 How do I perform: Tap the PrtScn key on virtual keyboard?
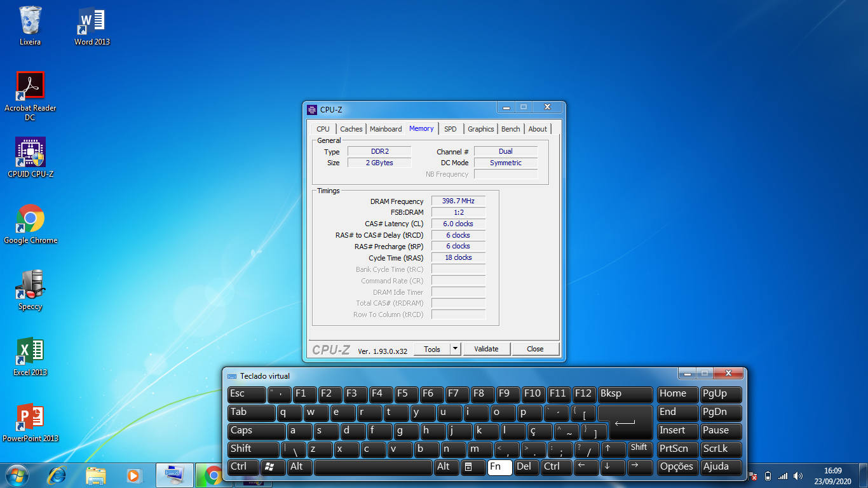(677, 449)
